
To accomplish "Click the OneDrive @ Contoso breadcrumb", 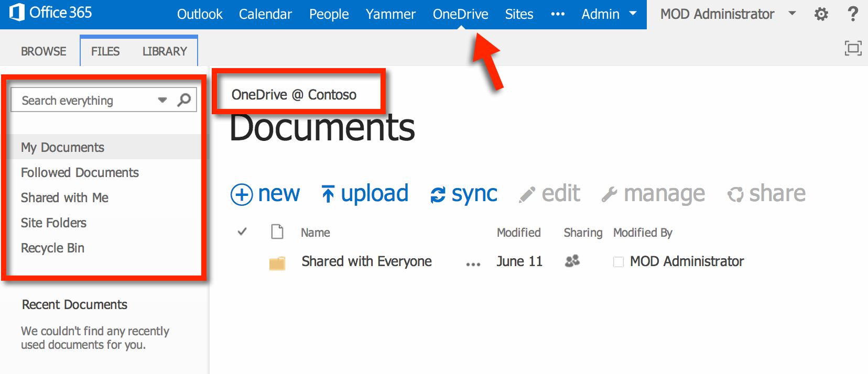I will [294, 95].
